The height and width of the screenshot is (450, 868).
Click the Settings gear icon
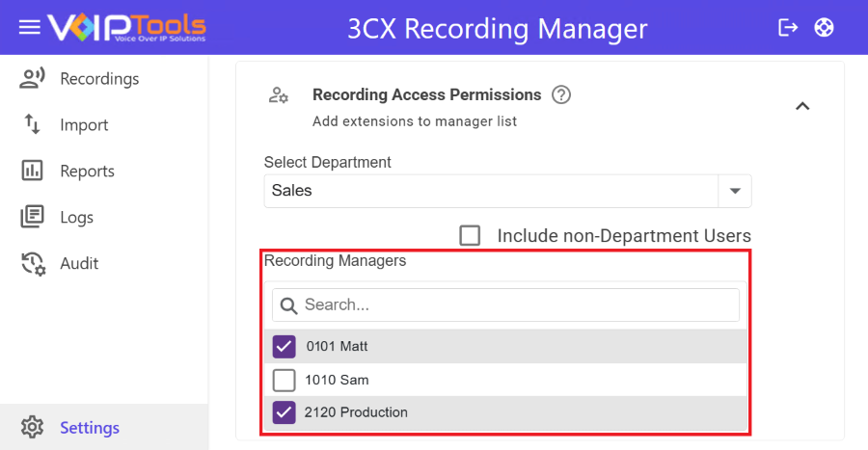pyautogui.click(x=32, y=427)
